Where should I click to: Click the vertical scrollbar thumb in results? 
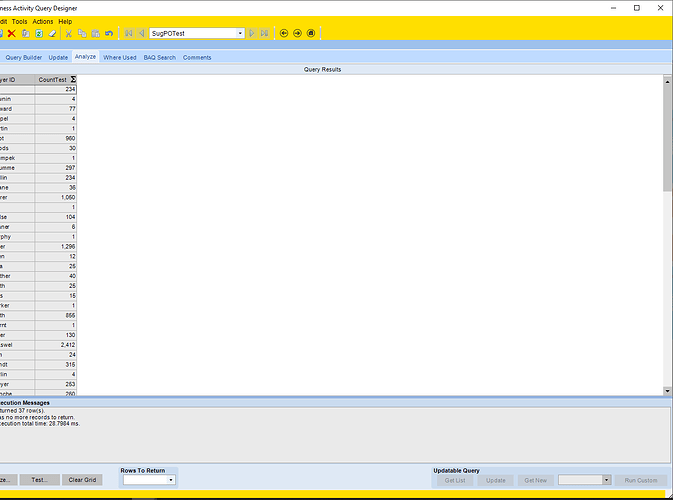[667, 138]
